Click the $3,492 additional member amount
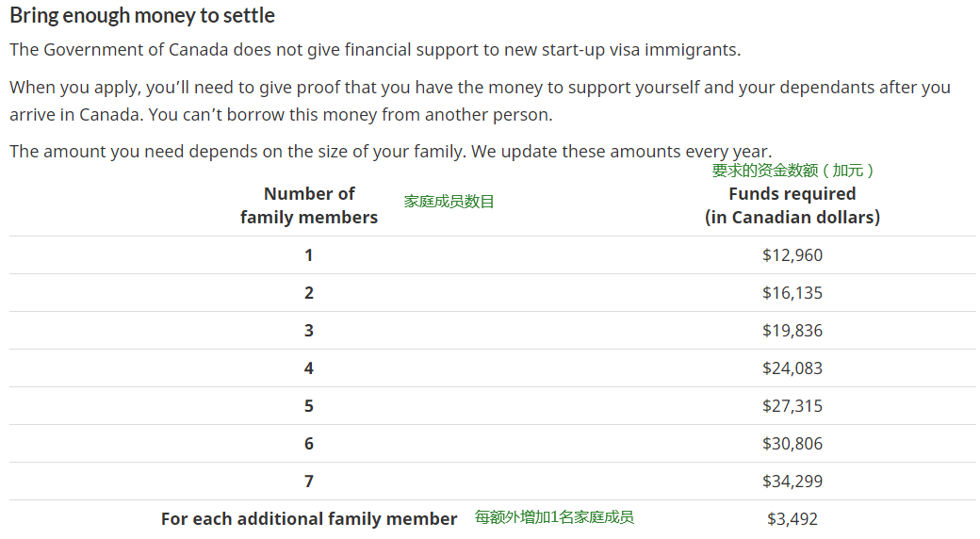The height and width of the screenshot is (539, 980). pos(792,518)
